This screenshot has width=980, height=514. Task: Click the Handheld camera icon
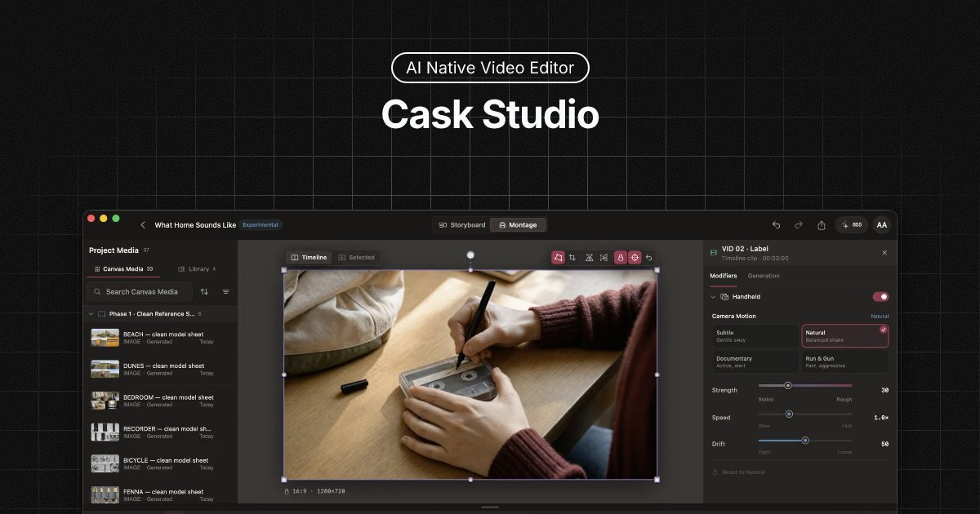[724, 297]
